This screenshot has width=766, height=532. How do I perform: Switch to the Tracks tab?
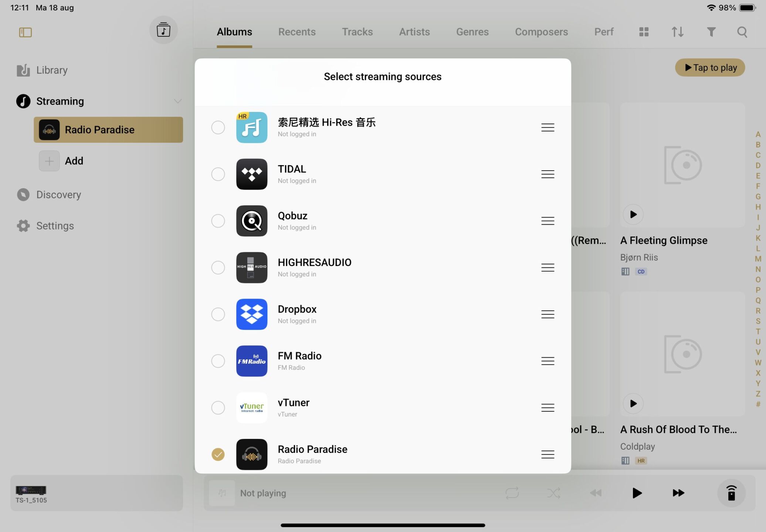(x=357, y=32)
